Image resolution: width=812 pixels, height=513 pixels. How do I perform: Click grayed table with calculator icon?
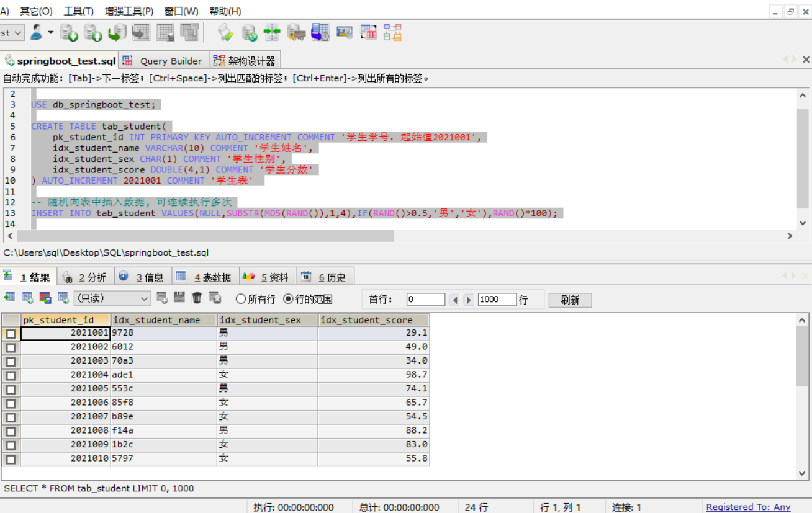click(x=165, y=32)
